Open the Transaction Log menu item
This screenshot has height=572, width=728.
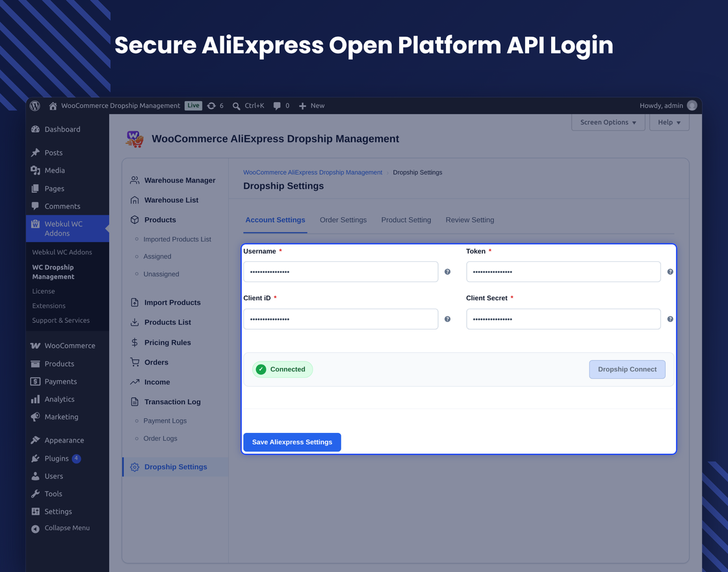pos(172,402)
